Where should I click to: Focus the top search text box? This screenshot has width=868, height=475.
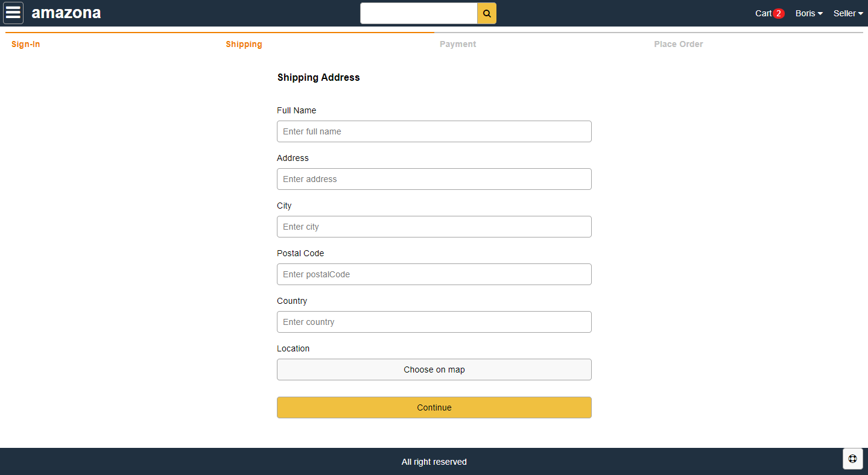tap(419, 13)
